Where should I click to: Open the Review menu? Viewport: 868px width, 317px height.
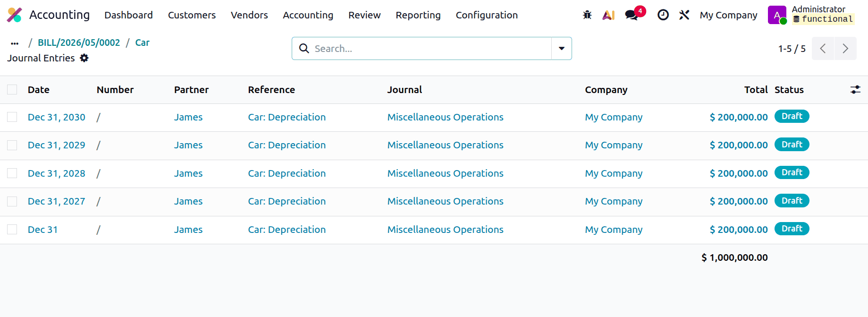pyautogui.click(x=364, y=15)
